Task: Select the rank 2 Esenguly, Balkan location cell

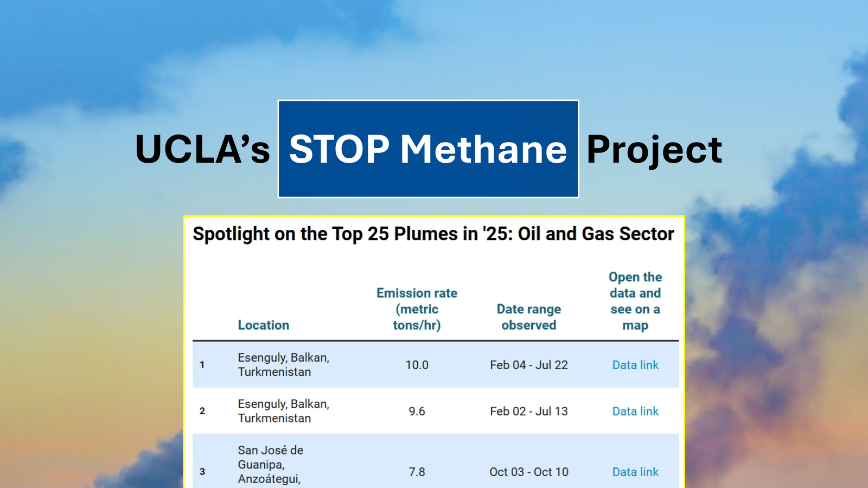Action: (283, 412)
